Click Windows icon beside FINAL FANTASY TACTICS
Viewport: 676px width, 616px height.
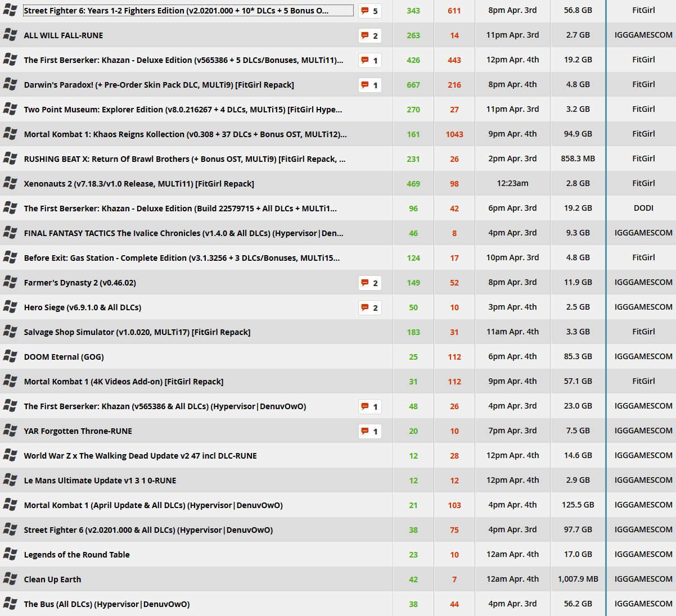(x=10, y=233)
